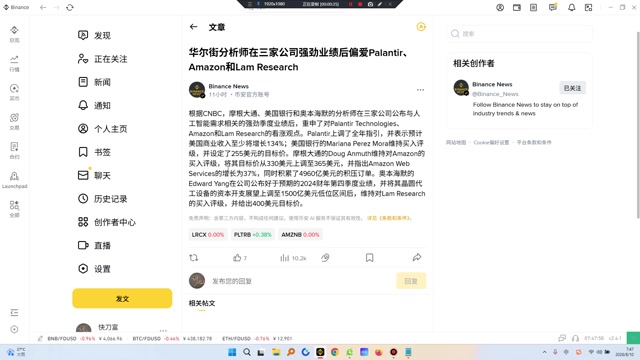This screenshot has width=640, height=360.
Task: Click the headset support icon in status bar
Action: tap(576, 338)
